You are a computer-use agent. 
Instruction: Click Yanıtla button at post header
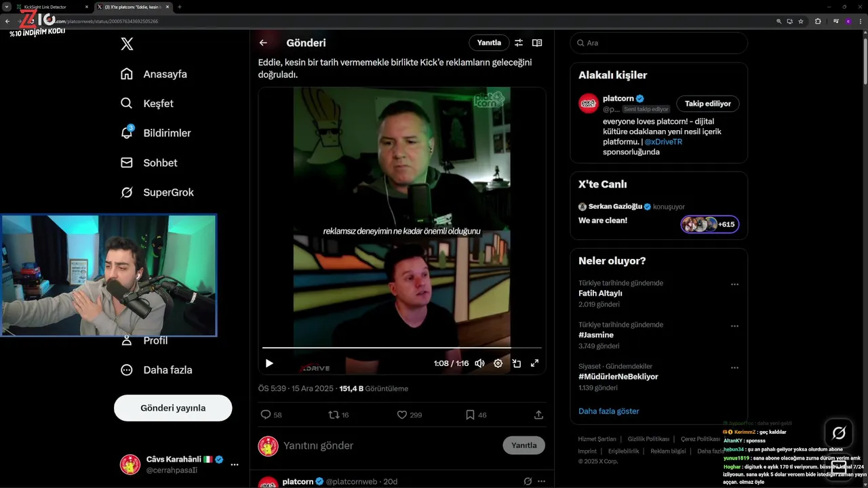(x=489, y=43)
